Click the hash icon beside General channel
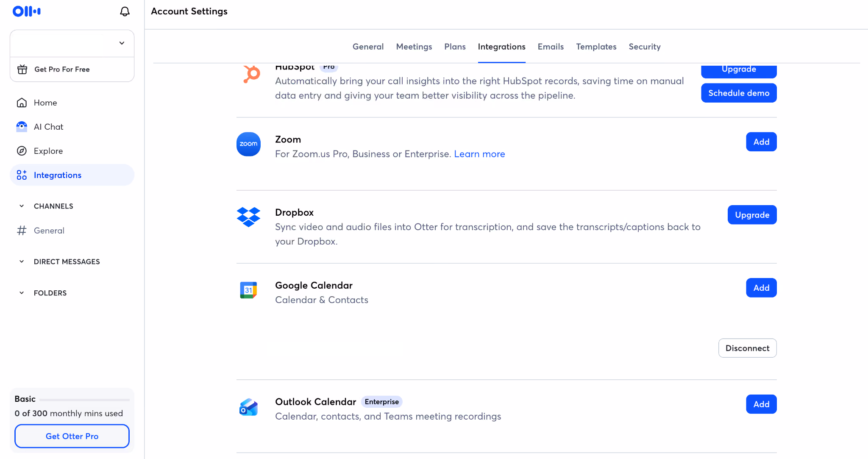 click(x=22, y=231)
